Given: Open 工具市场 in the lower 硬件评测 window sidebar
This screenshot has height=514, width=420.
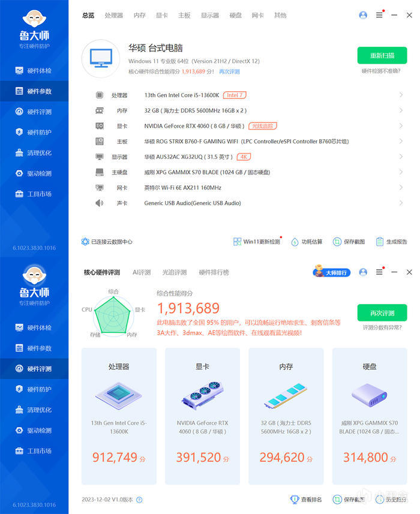Looking at the screenshot, I should pos(34,451).
